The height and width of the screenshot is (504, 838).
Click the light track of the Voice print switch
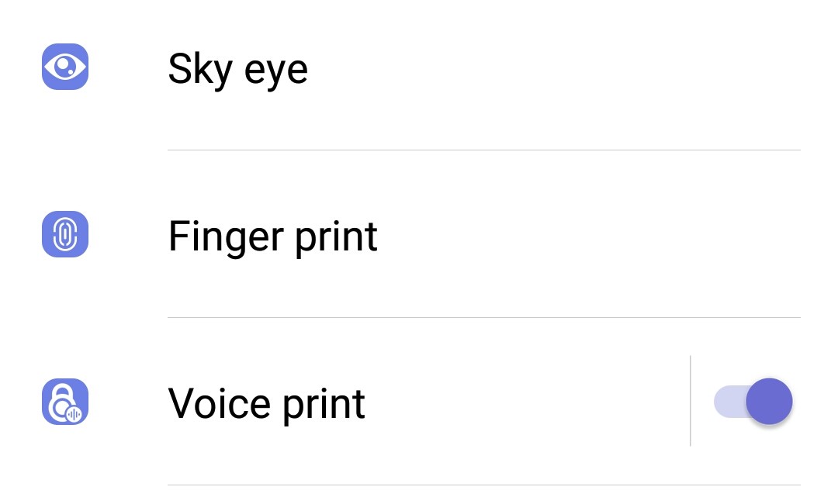coord(729,402)
